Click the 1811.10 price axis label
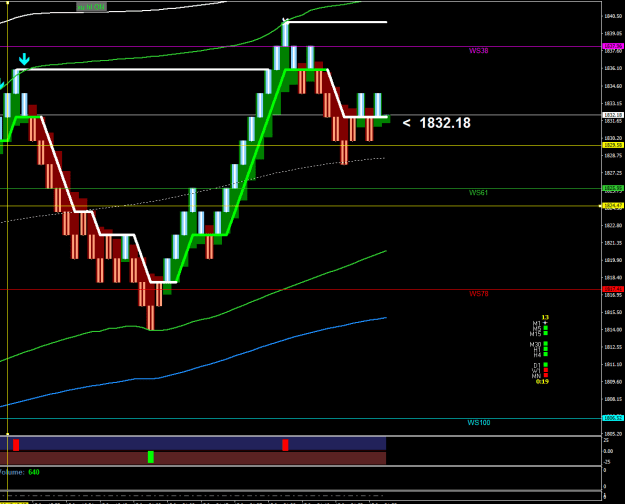The height and width of the screenshot is (504, 625). click(613, 364)
